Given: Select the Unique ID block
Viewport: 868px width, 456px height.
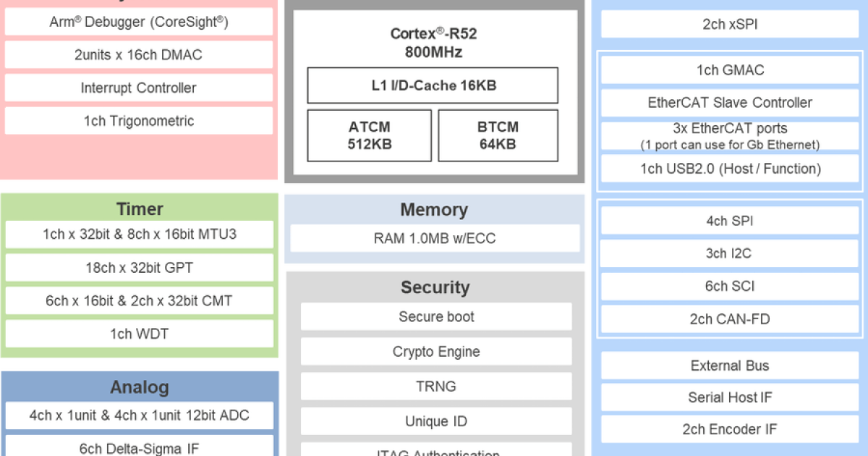Looking at the screenshot, I should (x=435, y=421).
